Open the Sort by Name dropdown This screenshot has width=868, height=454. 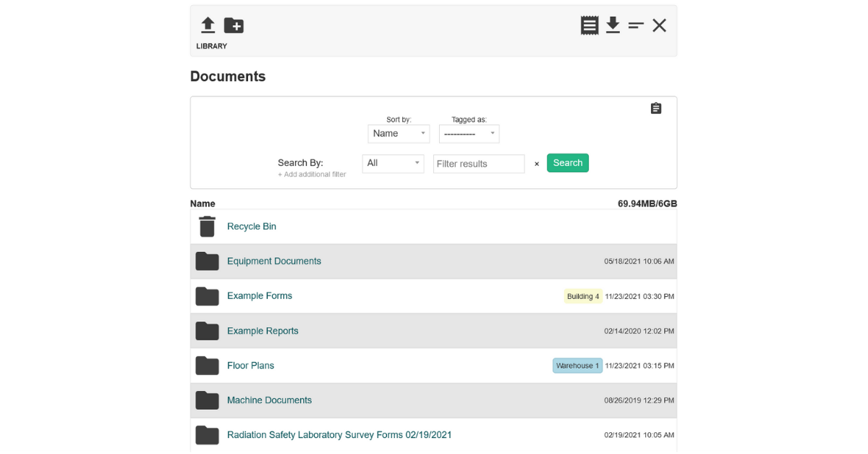399,134
